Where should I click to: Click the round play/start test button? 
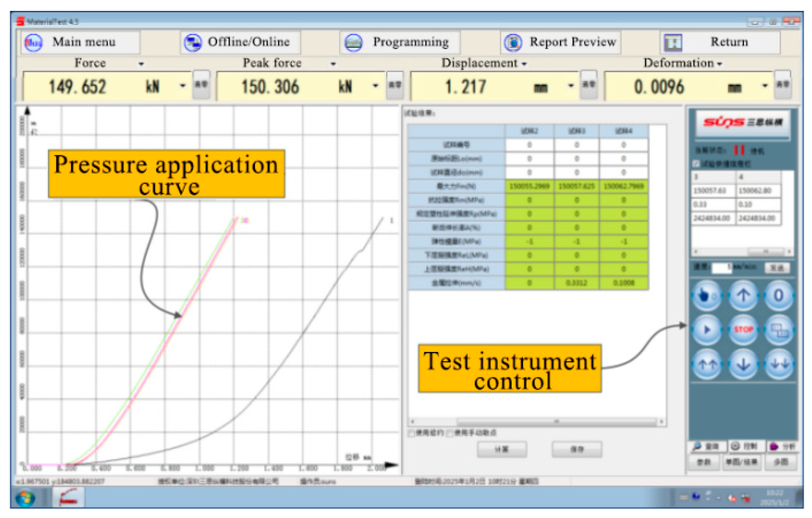707,330
